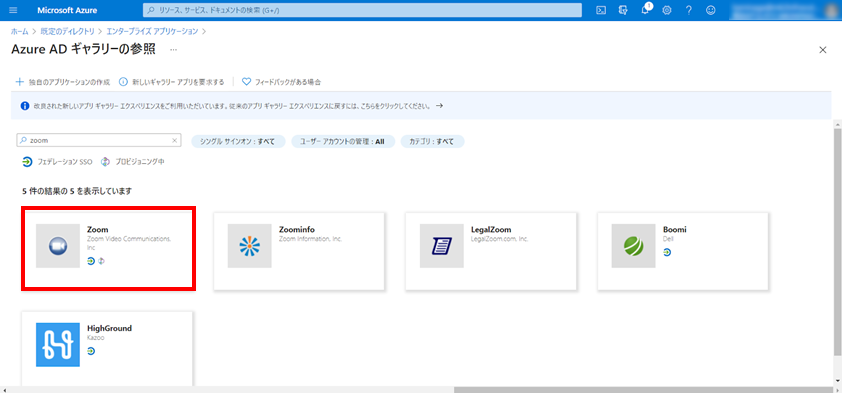Screen dimensions: 842x393
Task: Select the Zoom application title
Action: (x=98, y=229)
